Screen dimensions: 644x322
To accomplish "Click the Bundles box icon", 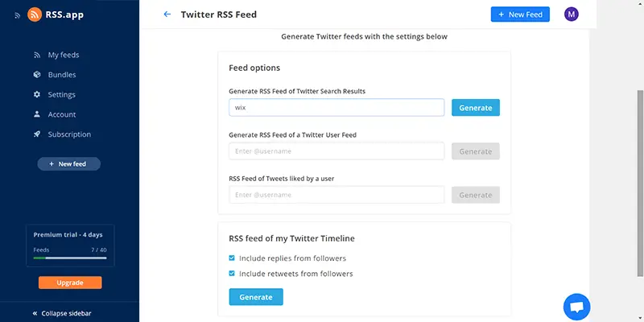I will [37, 74].
